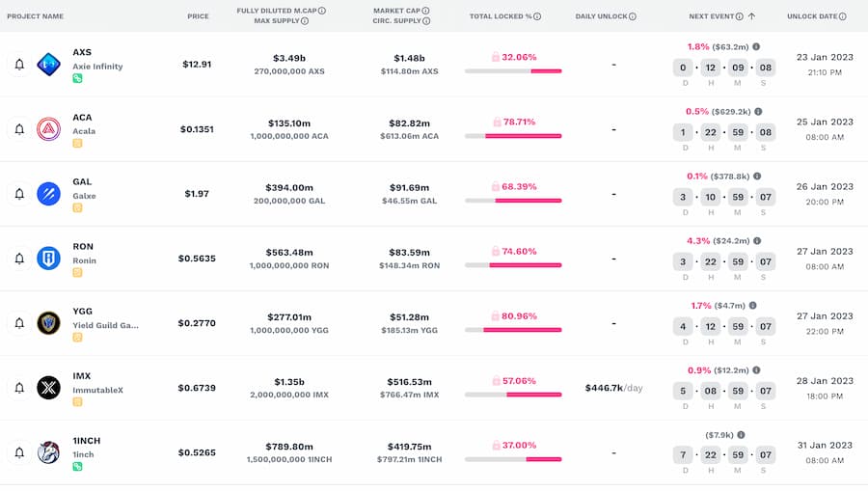Viewport: 868px width, 491px height.
Task: Click the RON 74.60% locked progress bar
Action: pos(513,264)
